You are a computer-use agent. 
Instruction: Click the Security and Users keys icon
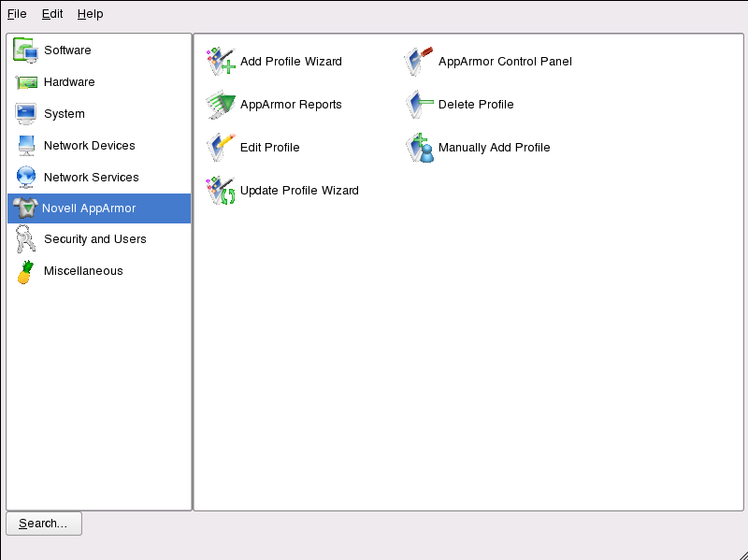pyautogui.click(x=25, y=239)
